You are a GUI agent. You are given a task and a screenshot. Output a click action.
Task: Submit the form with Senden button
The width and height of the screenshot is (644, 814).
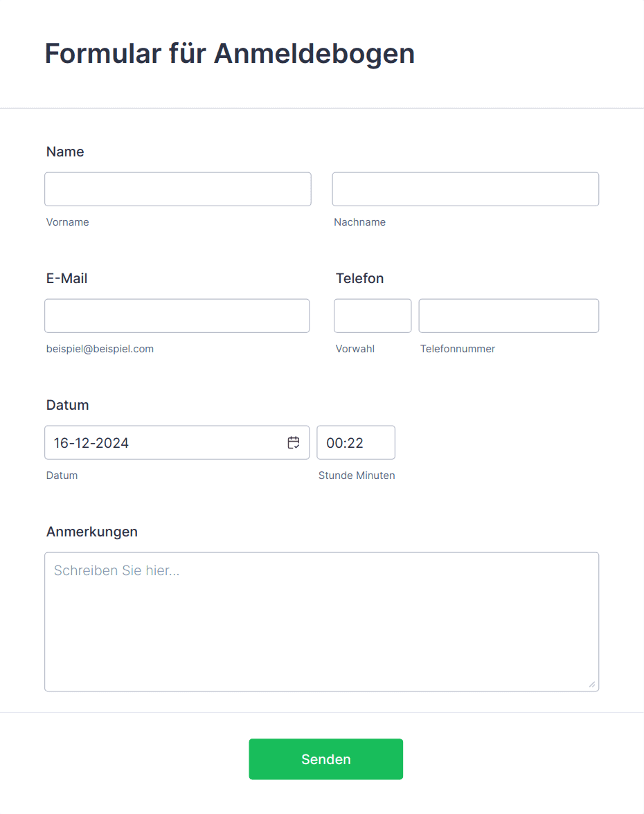click(325, 759)
